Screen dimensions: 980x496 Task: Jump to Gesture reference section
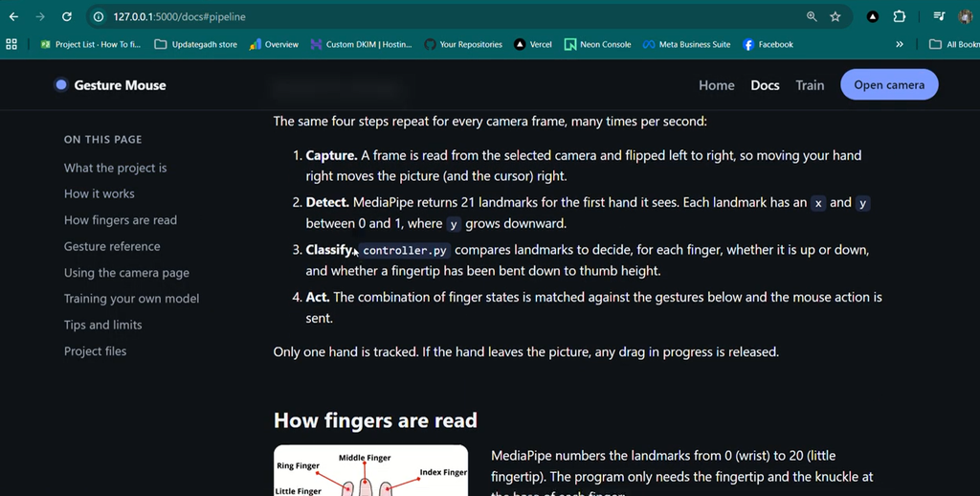pyautogui.click(x=112, y=246)
